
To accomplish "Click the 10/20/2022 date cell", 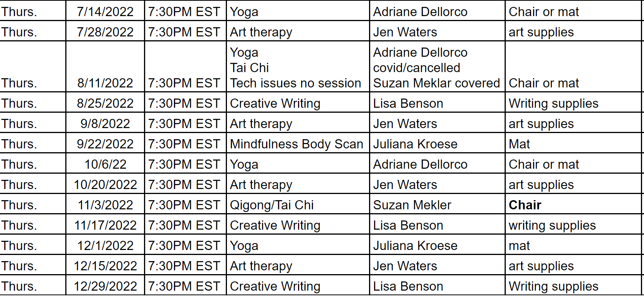I will click(x=105, y=184).
